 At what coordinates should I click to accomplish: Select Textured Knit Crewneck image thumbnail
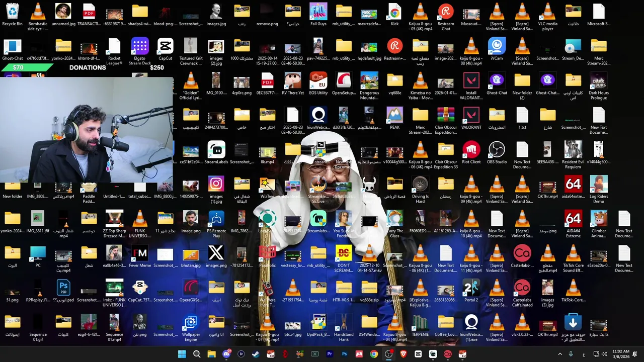click(191, 52)
